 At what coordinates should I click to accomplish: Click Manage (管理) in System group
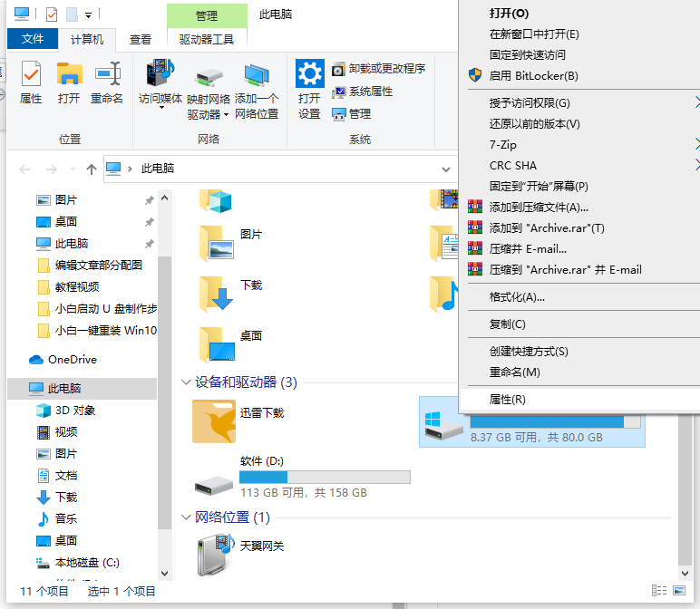(x=351, y=114)
